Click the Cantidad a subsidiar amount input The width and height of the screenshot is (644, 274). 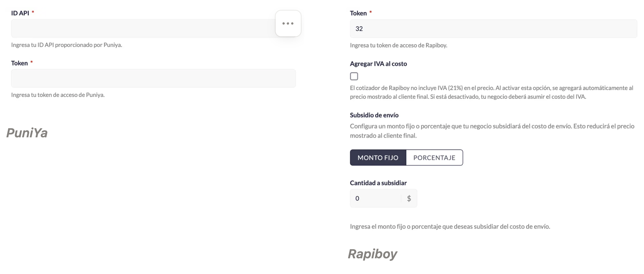tap(376, 198)
